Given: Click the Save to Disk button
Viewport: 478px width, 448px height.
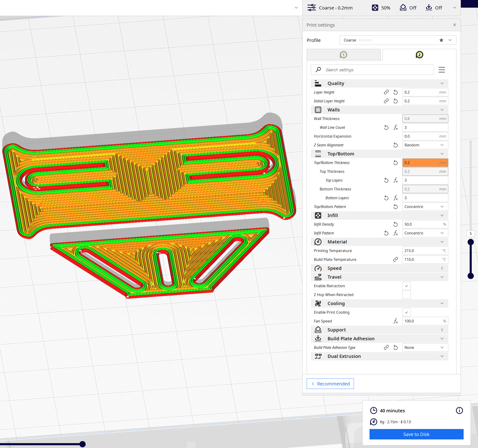Looking at the screenshot, I should tap(416, 434).
